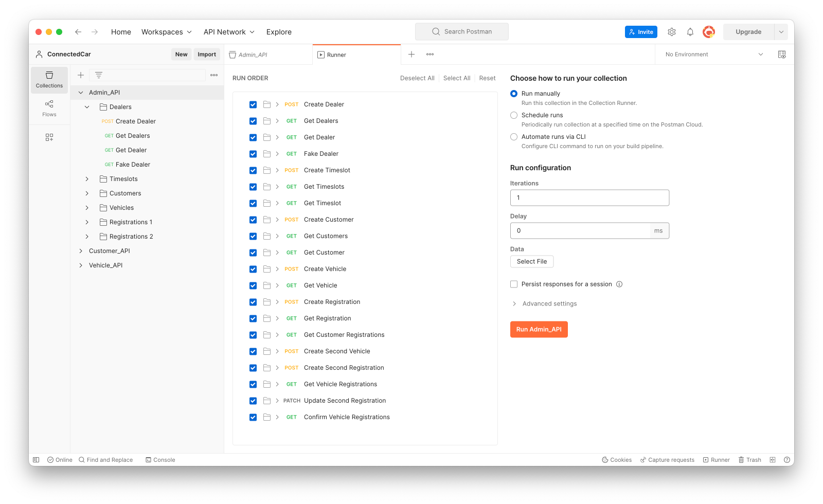The width and height of the screenshot is (823, 504).
Task: Click the Iterations input field
Action: pyautogui.click(x=589, y=198)
